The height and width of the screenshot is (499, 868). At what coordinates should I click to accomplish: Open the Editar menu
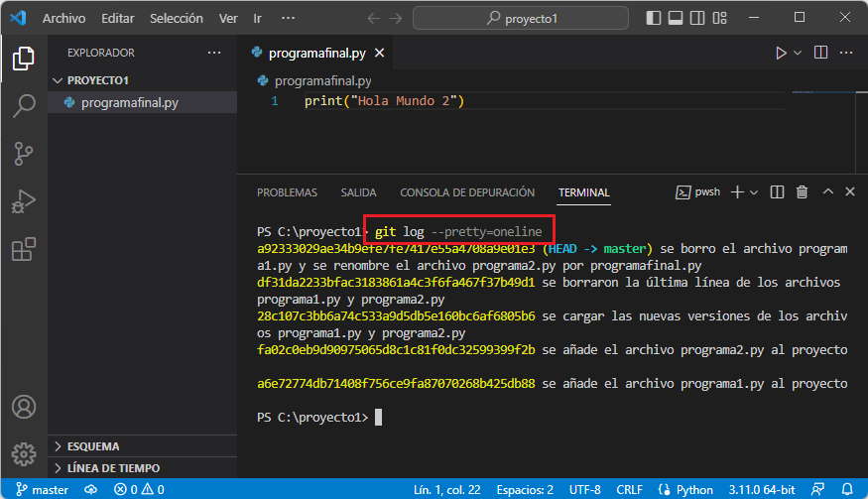coord(117,18)
